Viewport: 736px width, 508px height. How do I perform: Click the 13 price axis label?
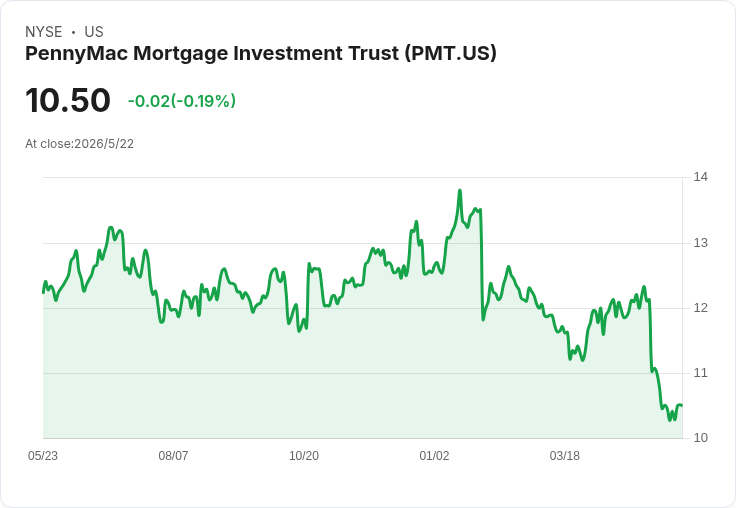click(700, 243)
